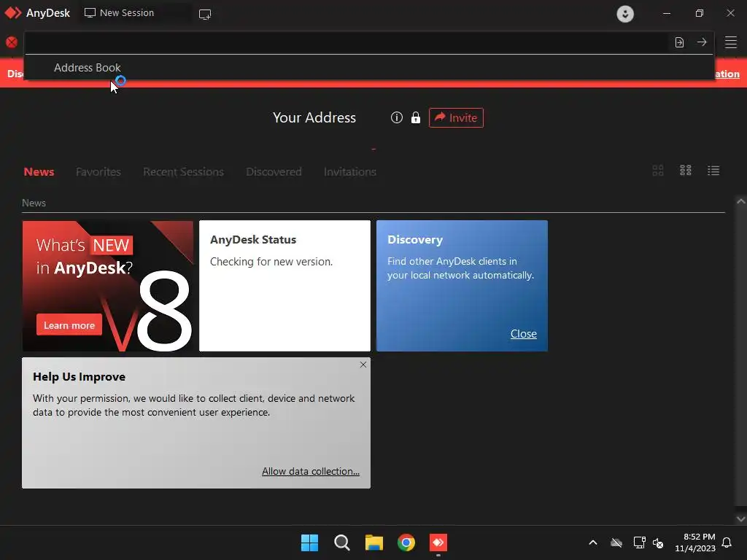Open the Discovered tab

click(x=274, y=171)
